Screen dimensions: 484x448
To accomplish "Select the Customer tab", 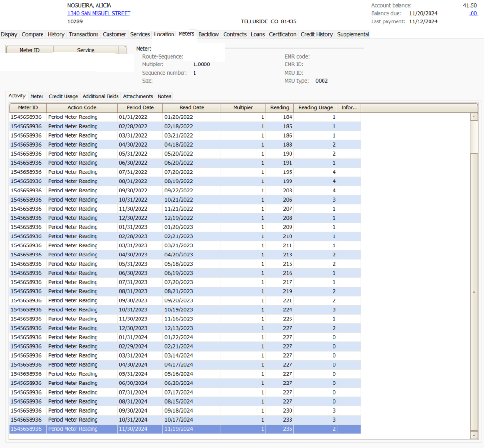I will click(x=114, y=34).
